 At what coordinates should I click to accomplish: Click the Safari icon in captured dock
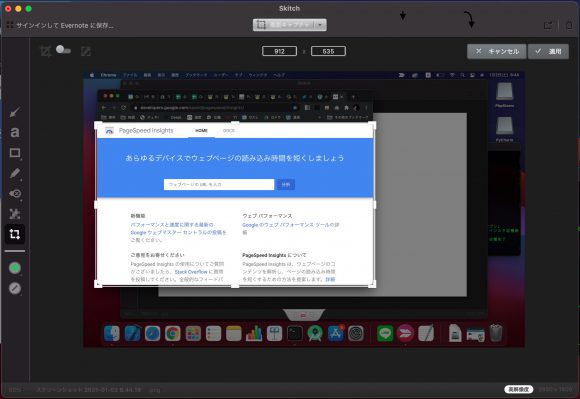coord(152,334)
